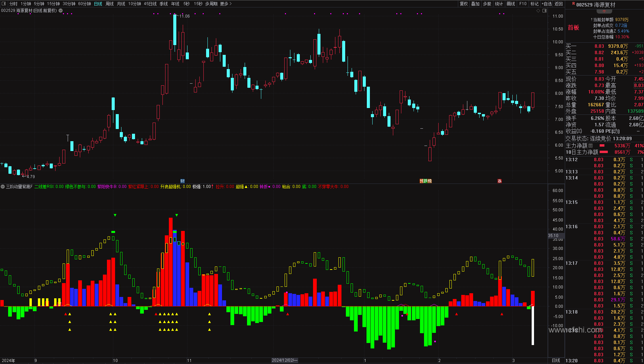Select the 5分钟 period tab
Viewport: 644px width, 364px height.
click(x=39, y=4)
